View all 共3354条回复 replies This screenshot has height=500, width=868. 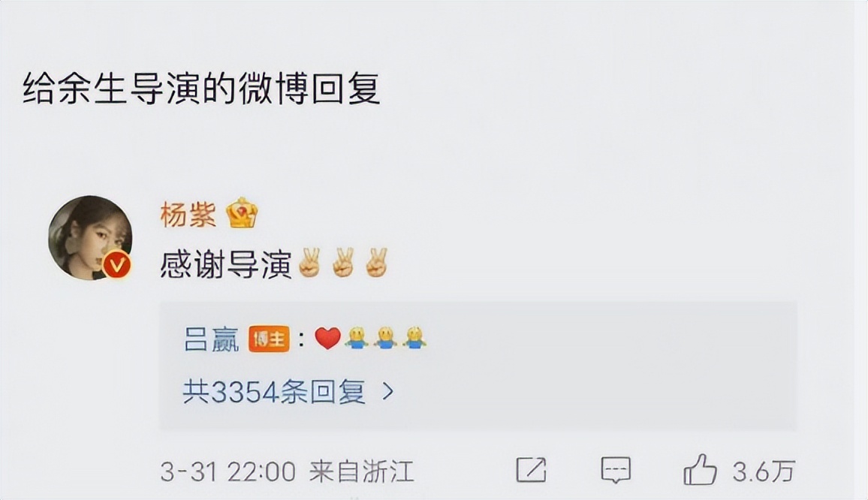(274, 392)
